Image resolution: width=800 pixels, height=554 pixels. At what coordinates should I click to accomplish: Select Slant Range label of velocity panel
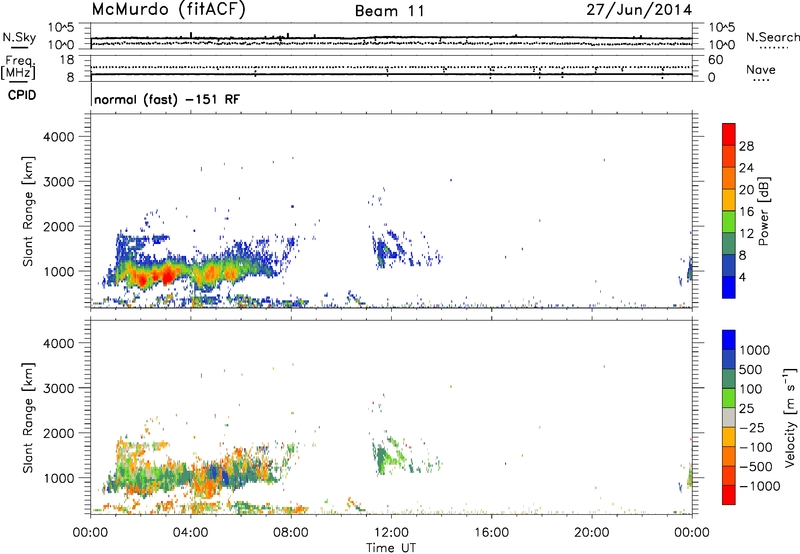click(x=28, y=418)
